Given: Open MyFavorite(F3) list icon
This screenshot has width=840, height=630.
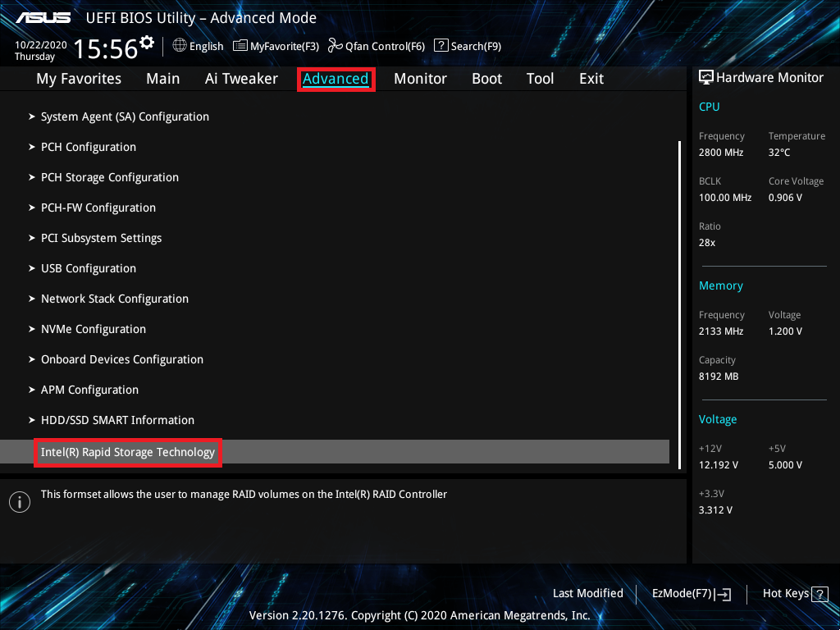Looking at the screenshot, I should pos(240,46).
